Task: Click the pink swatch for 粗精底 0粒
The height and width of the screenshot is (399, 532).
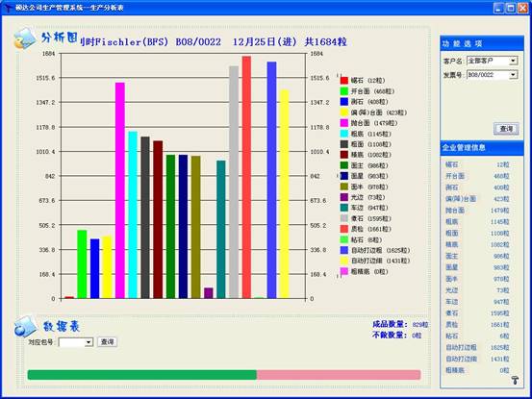Action: 344,271
